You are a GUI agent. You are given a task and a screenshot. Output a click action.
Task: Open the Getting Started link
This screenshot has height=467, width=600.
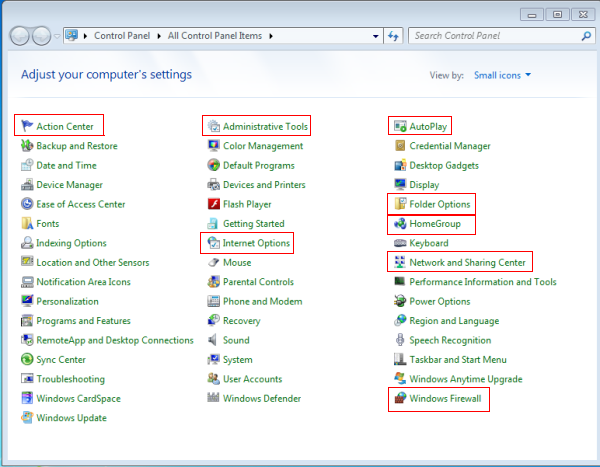tap(254, 224)
